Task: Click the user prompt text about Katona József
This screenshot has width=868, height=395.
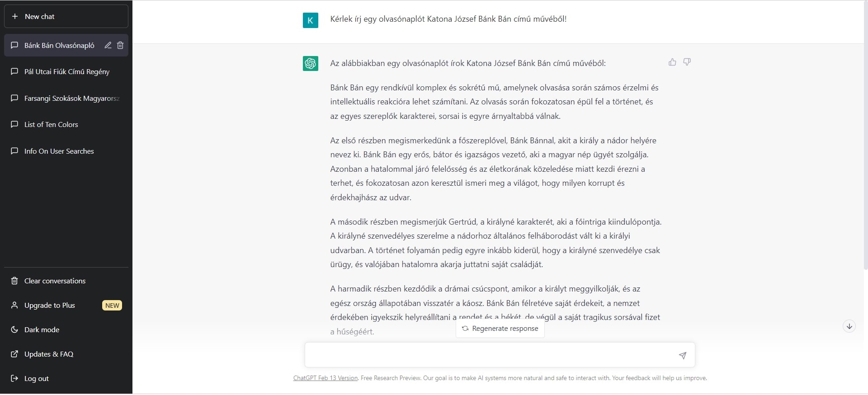Action: pyautogui.click(x=448, y=19)
